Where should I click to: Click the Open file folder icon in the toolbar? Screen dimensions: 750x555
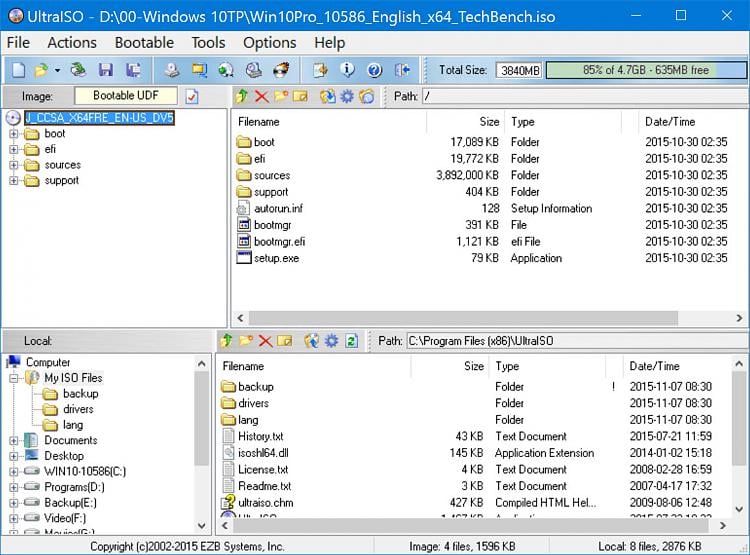(41, 70)
